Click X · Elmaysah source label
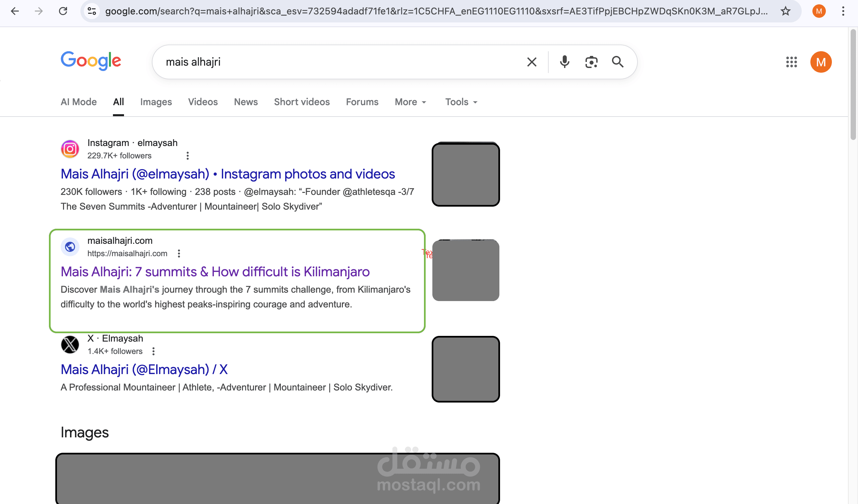The height and width of the screenshot is (504, 858). click(115, 338)
